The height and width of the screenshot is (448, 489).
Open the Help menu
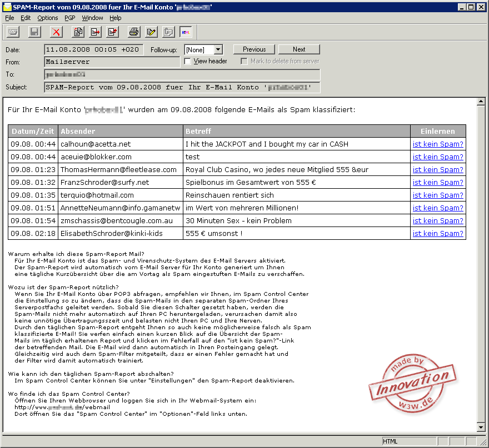coord(116,18)
